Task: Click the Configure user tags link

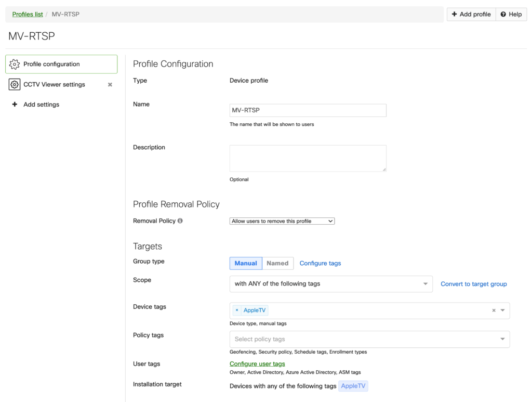Action: (x=257, y=364)
